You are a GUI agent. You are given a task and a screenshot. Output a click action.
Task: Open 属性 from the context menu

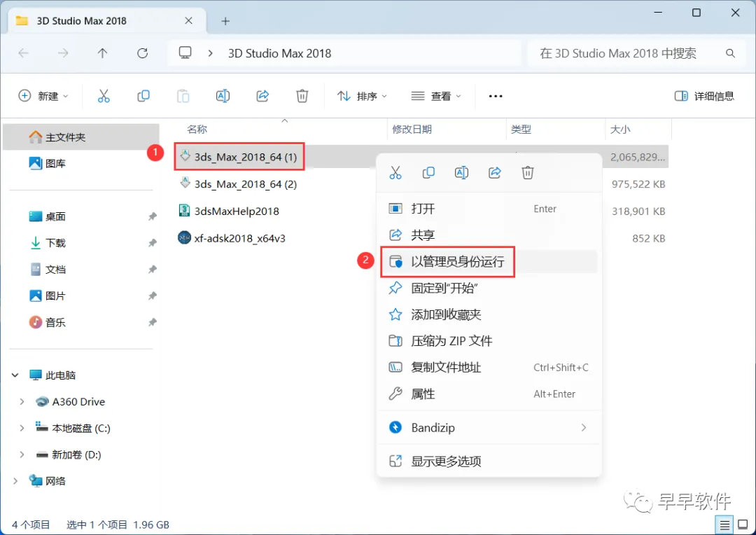(x=489, y=394)
